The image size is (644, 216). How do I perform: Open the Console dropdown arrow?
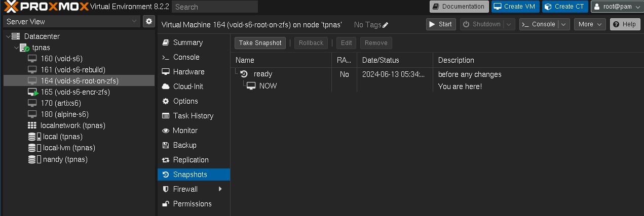point(564,24)
